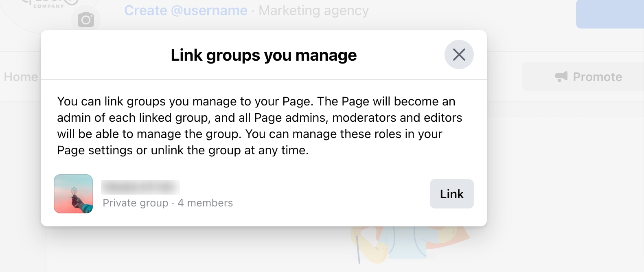Image resolution: width=644 pixels, height=272 pixels.
Task: Click the Link button for the group
Action: coord(451,194)
